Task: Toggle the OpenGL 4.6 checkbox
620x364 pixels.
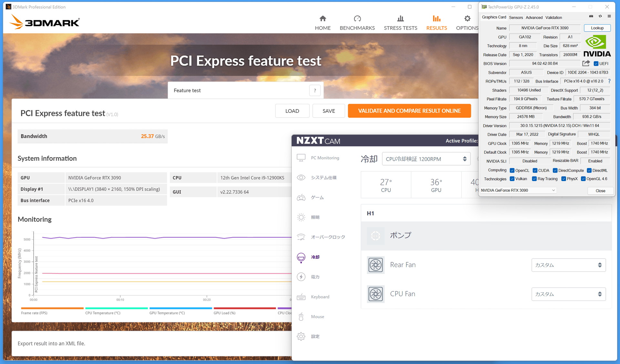Action: pos(583,179)
